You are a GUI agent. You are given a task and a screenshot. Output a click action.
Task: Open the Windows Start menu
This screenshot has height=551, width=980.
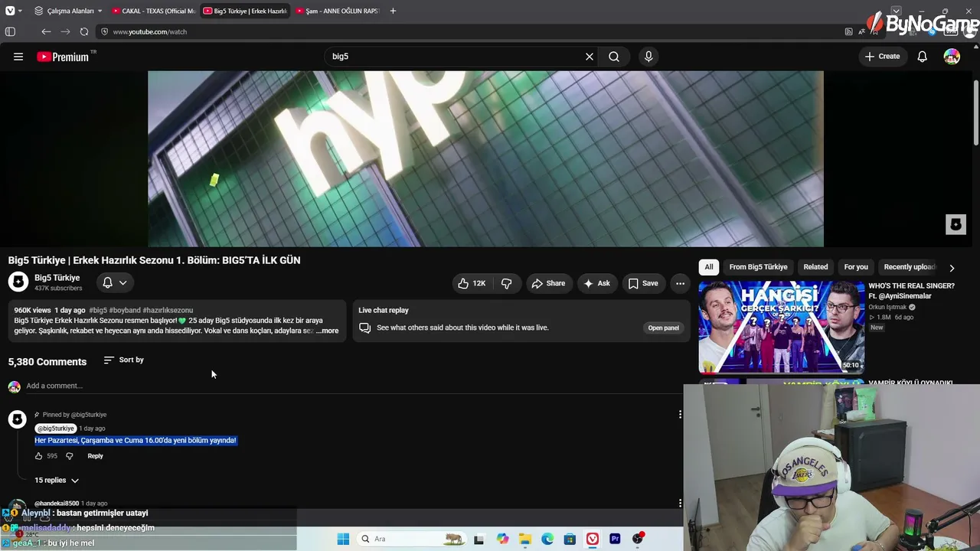pos(343,539)
